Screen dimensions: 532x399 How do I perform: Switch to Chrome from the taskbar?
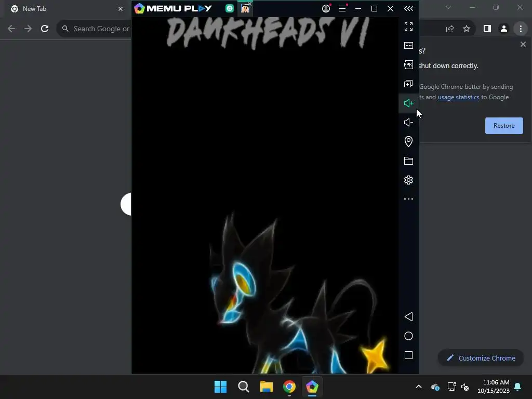289,387
